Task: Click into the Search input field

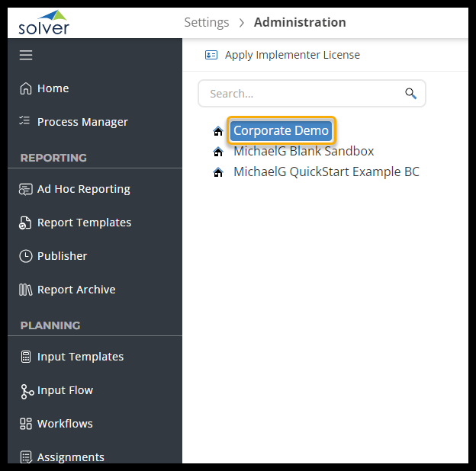Action: coord(301,94)
